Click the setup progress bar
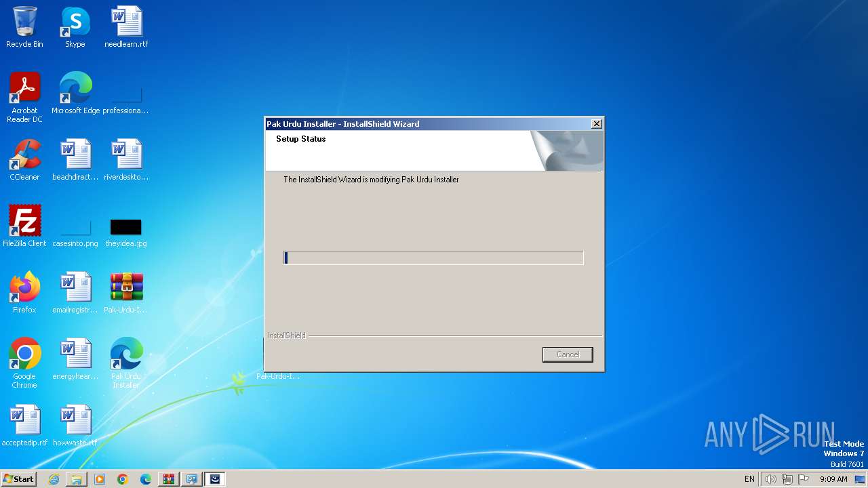Viewport: 868px width, 488px height. (x=433, y=258)
